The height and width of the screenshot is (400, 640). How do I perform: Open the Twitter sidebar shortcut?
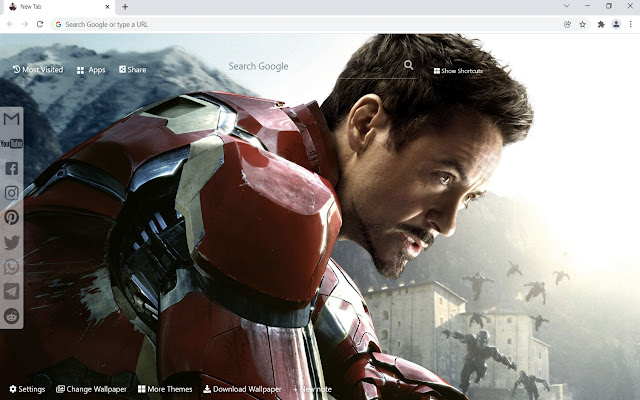[11, 242]
